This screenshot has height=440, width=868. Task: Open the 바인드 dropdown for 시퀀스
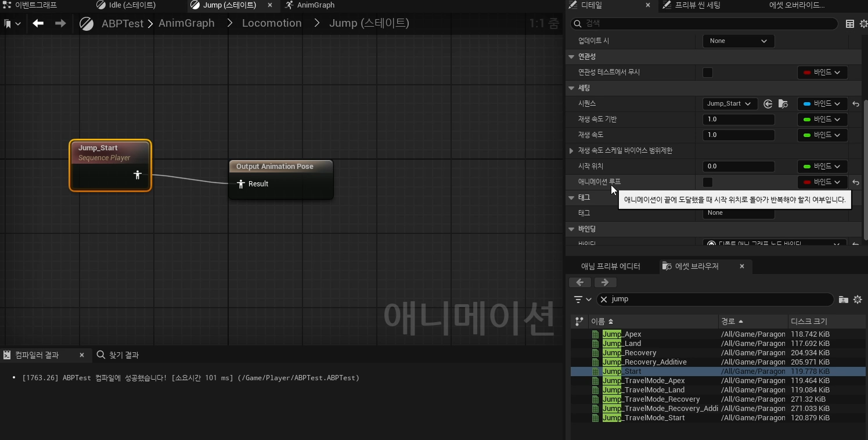pos(822,104)
